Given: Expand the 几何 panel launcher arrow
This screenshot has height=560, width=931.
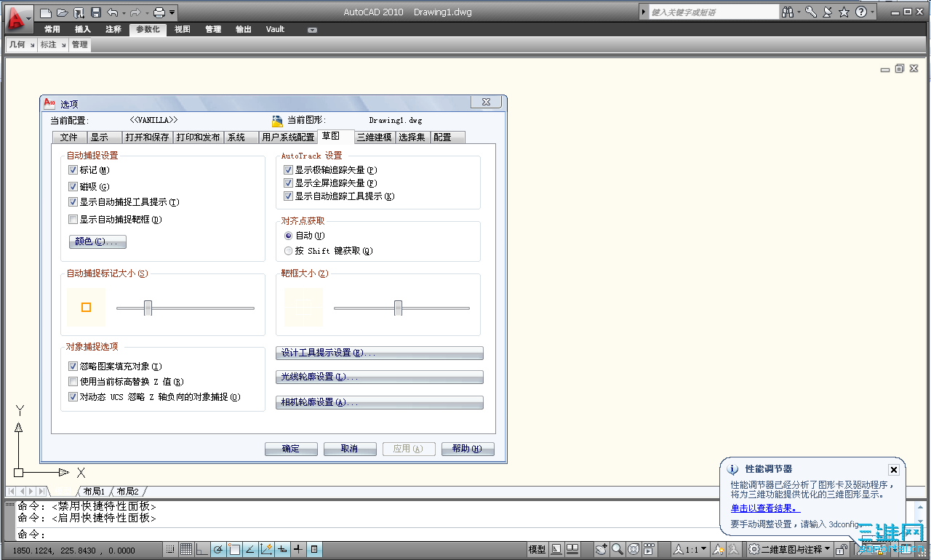Looking at the screenshot, I should click(32, 45).
